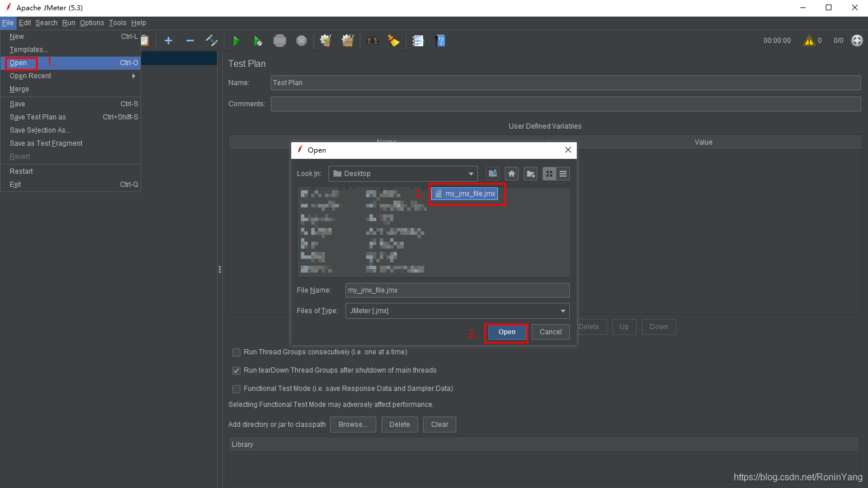The width and height of the screenshot is (868, 488).
Task: Click the Shutdown X toolbar icon
Action: tap(302, 41)
